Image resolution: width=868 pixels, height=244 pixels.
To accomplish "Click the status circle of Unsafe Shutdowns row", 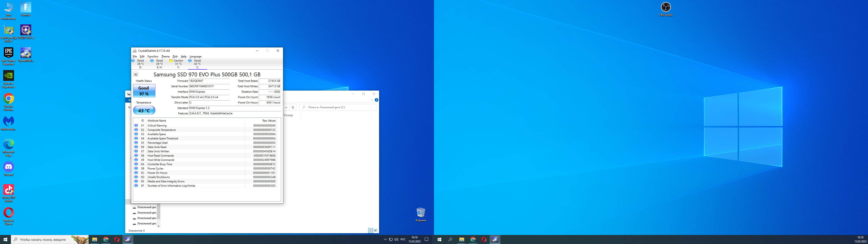I will [x=136, y=177].
